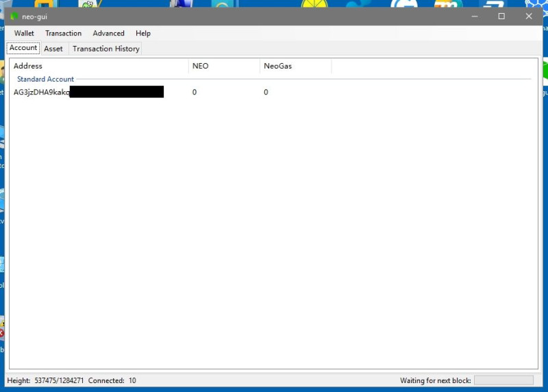
Task: Click the Address column header
Action: [99, 66]
